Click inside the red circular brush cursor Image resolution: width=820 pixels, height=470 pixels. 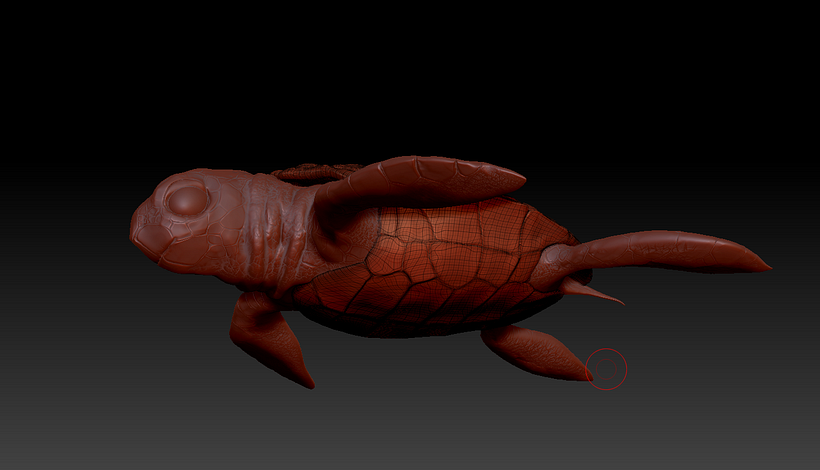606,369
